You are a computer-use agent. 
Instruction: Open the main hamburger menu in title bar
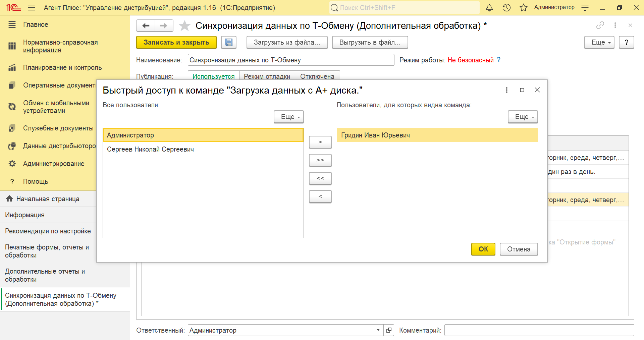click(32, 7)
